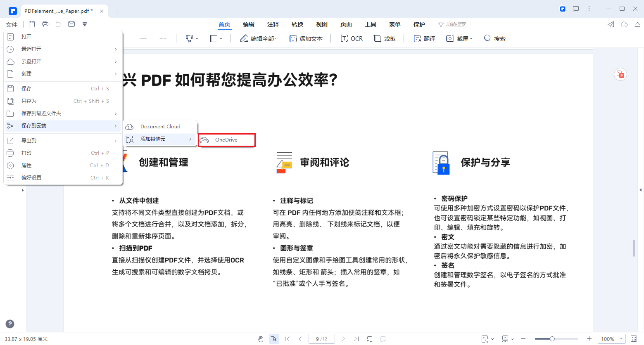Switch to the View (视图) tab
Screen dimensions: 644x345
click(322, 24)
